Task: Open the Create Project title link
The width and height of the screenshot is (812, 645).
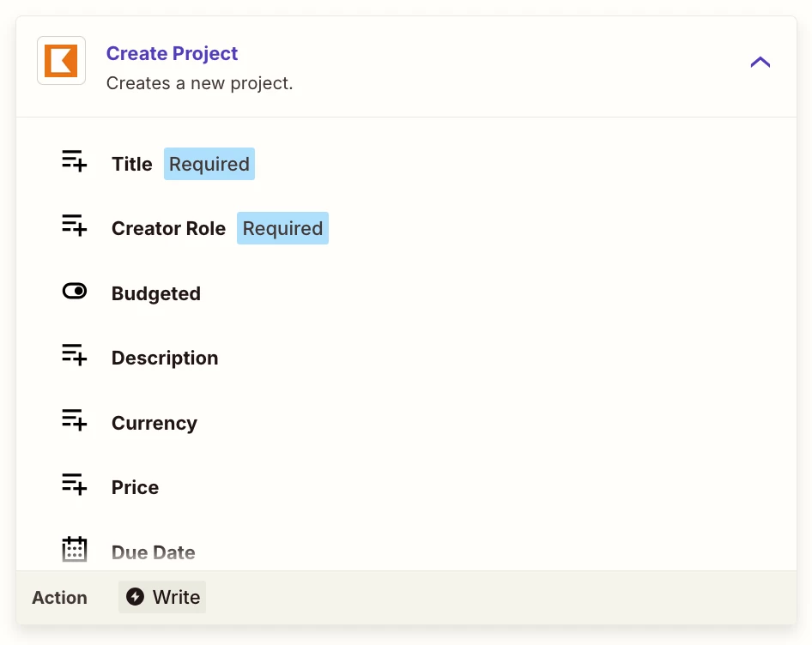Action: click(x=172, y=53)
